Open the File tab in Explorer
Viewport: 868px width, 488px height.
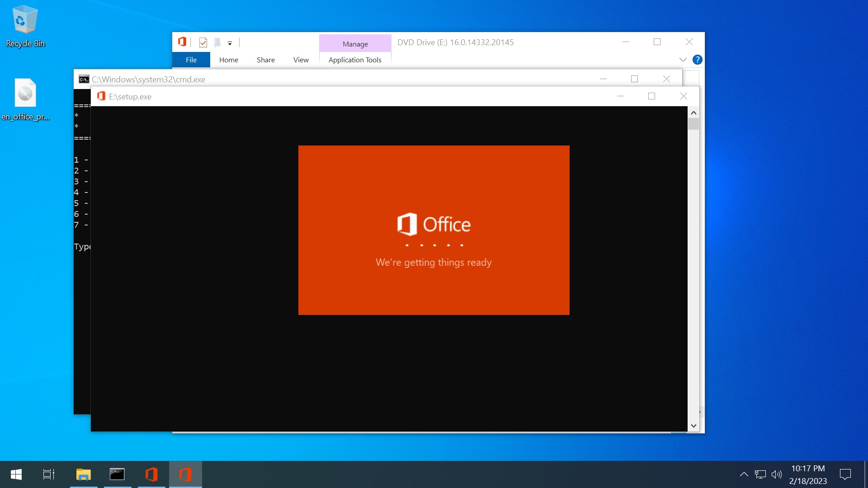coord(191,60)
